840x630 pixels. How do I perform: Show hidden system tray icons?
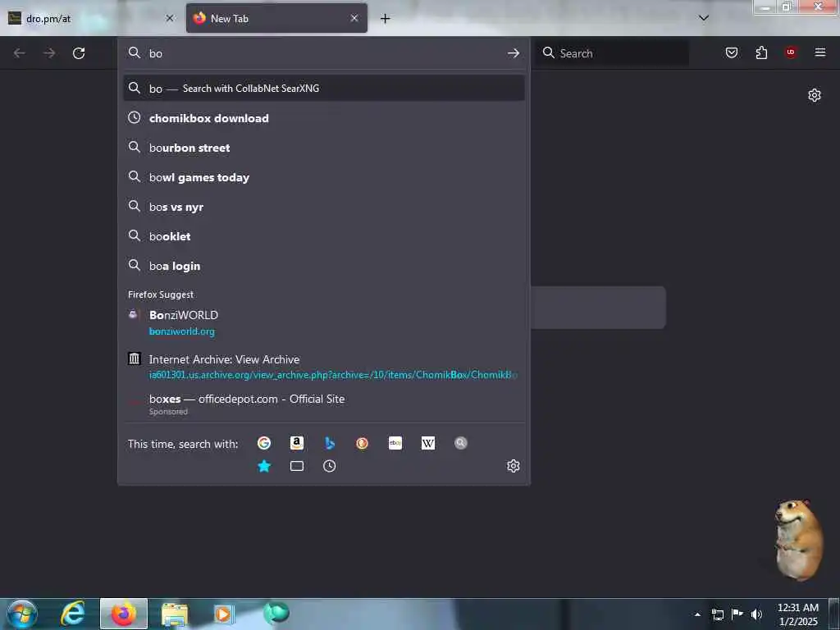(697, 614)
